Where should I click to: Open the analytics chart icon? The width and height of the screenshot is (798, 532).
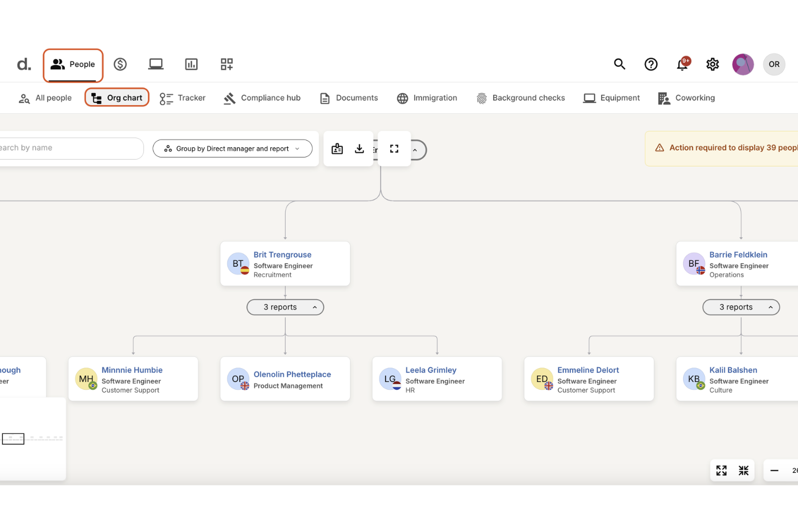(191, 64)
